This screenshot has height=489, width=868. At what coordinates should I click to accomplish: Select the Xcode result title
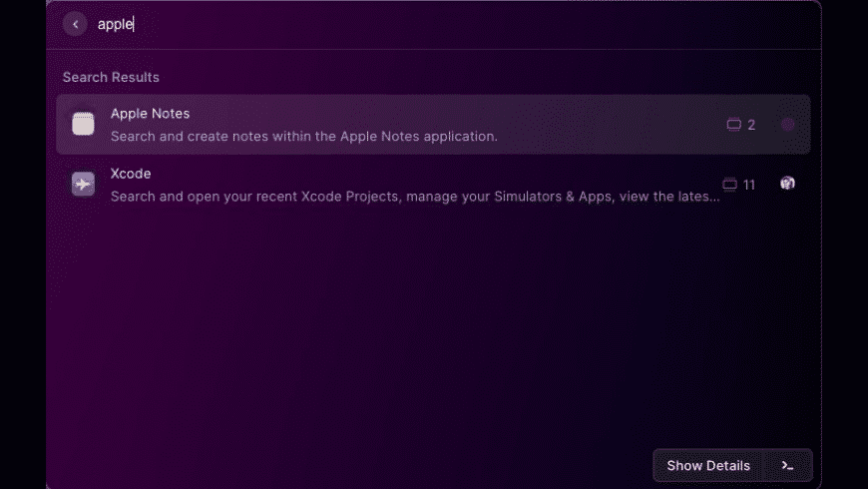pyautogui.click(x=131, y=174)
